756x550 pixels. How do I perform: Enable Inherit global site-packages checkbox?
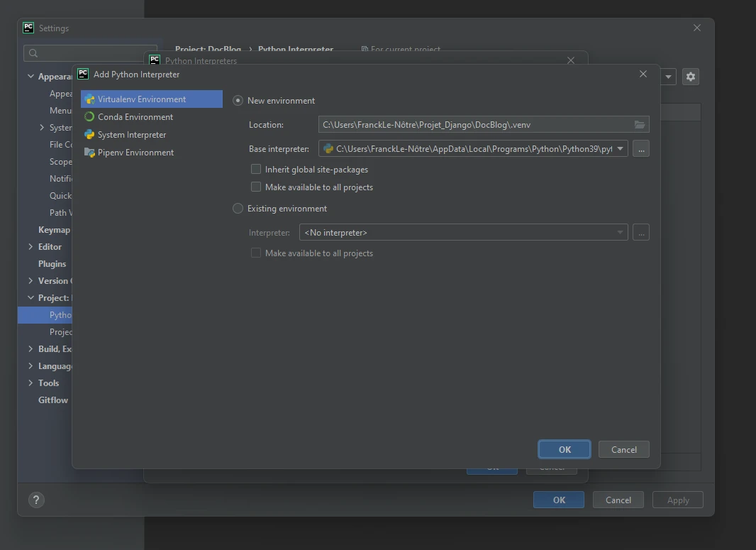pos(256,170)
